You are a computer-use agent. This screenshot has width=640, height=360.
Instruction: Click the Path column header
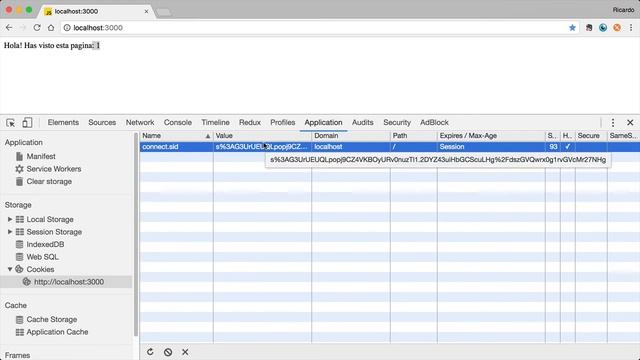[413, 136]
